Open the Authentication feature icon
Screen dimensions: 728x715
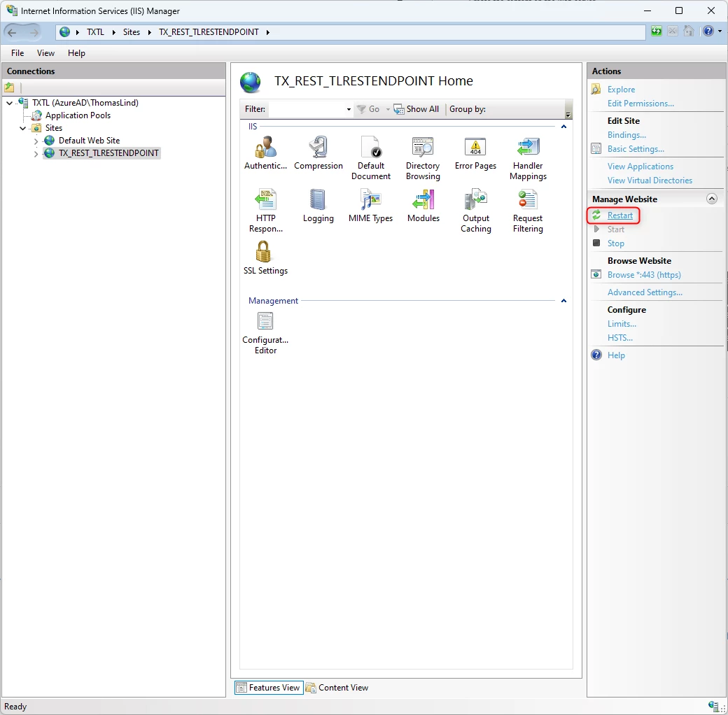(x=265, y=153)
